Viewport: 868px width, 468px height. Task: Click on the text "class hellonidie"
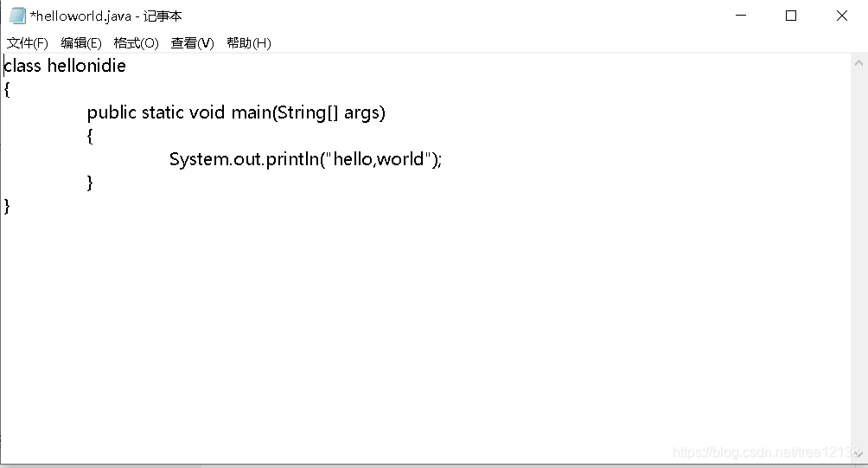coord(65,66)
